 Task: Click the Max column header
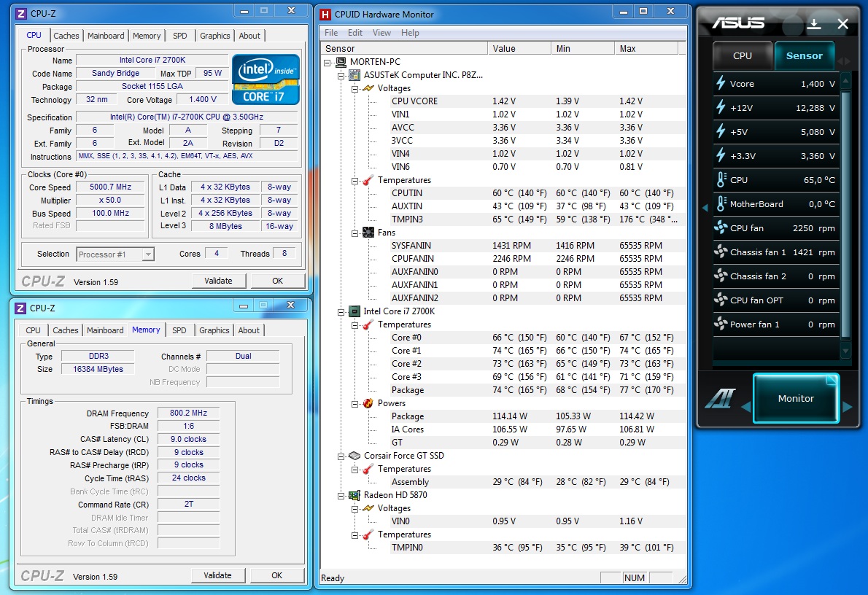(x=646, y=49)
